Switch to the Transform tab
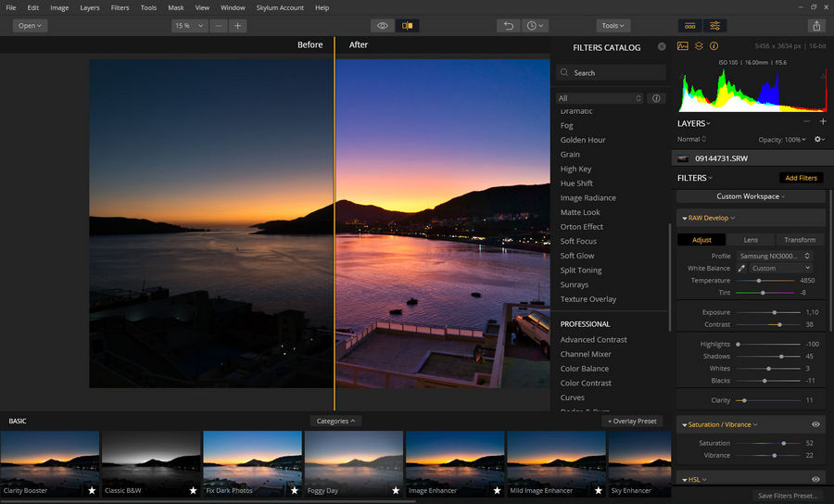 [800, 240]
